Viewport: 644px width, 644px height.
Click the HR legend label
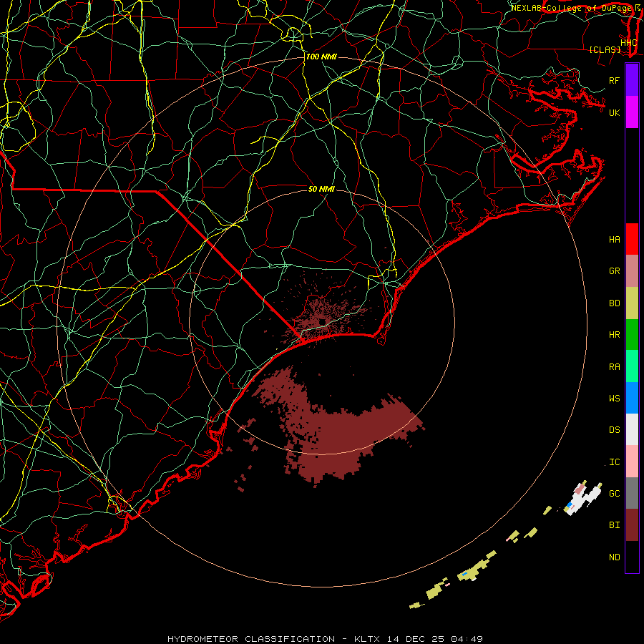(615, 335)
